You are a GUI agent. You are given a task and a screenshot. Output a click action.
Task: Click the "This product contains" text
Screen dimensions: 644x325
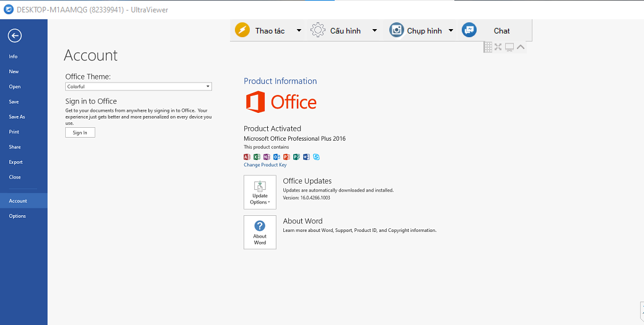pyautogui.click(x=266, y=147)
